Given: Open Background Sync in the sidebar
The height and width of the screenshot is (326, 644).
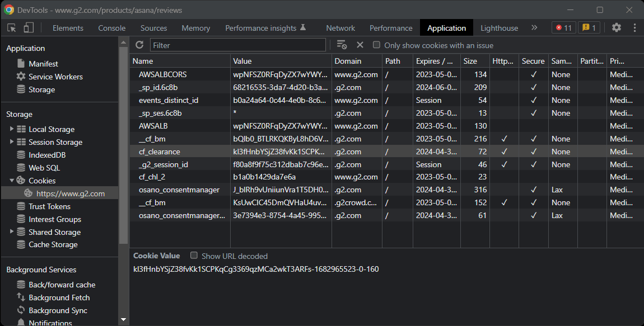Looking at the screenshot, I should [x=58, y=310].
